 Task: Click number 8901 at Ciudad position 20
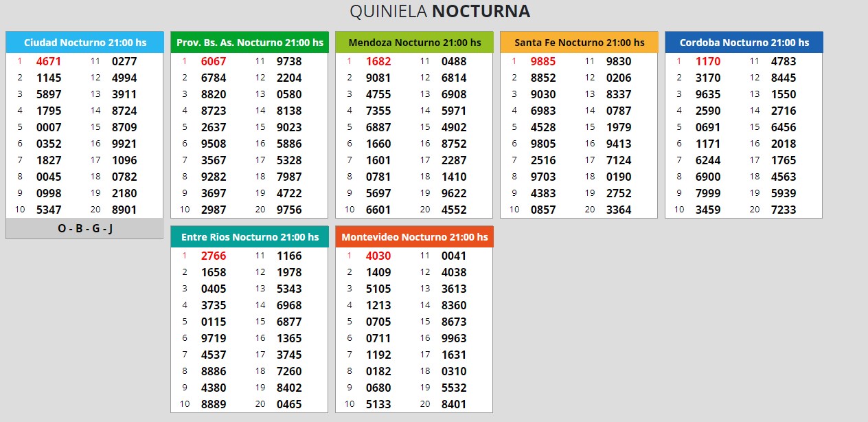(124, 210)
